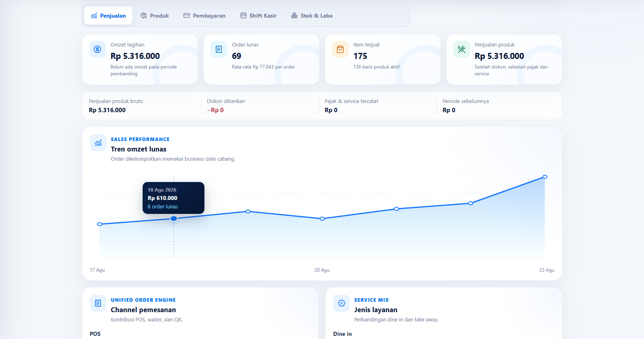Click the dollar icon on Omzet tagihan card
644x339 pixels.
click(x=97, y=49)
